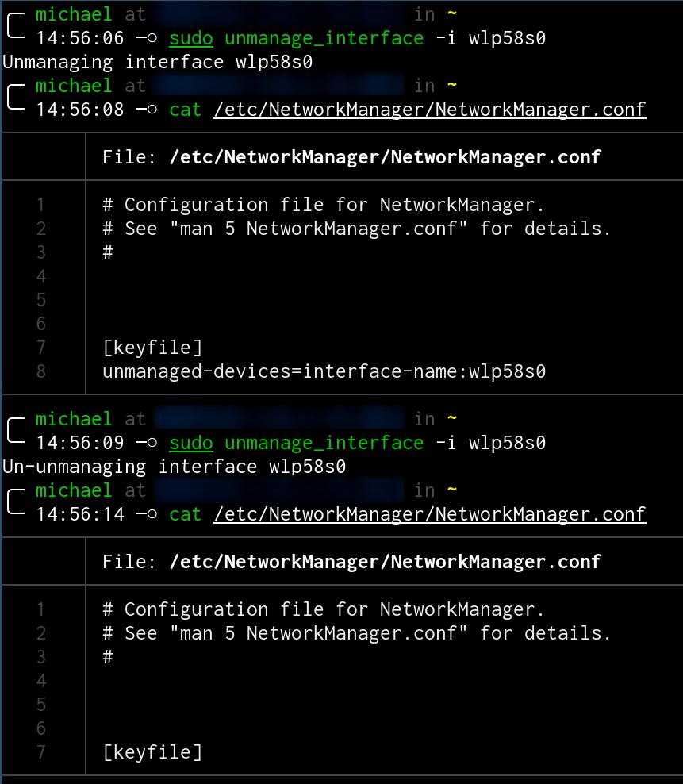The width and height of the screenshot is (683, 784).
Task: Click the cat command after 14:56:14
Action: 185,514
